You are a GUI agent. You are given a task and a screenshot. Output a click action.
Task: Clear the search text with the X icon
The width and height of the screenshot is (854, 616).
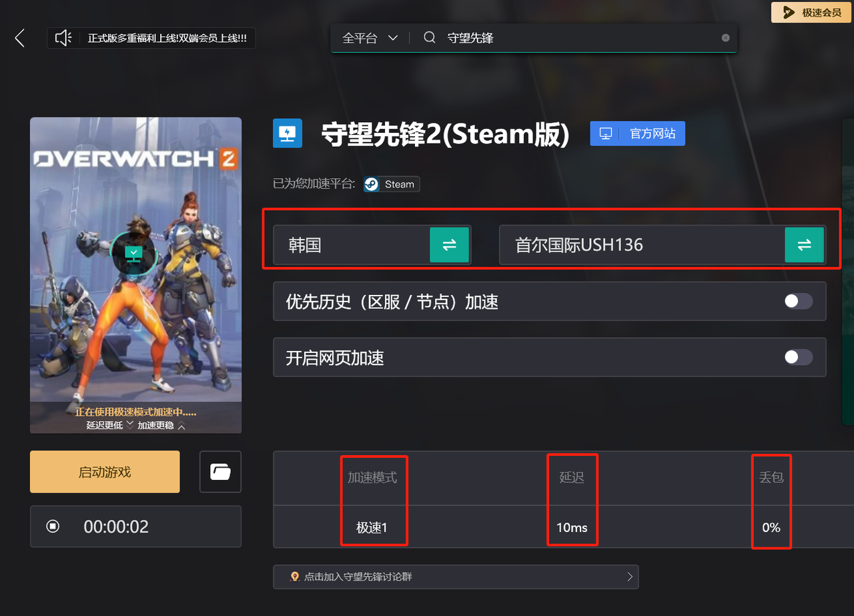[726, 38]
